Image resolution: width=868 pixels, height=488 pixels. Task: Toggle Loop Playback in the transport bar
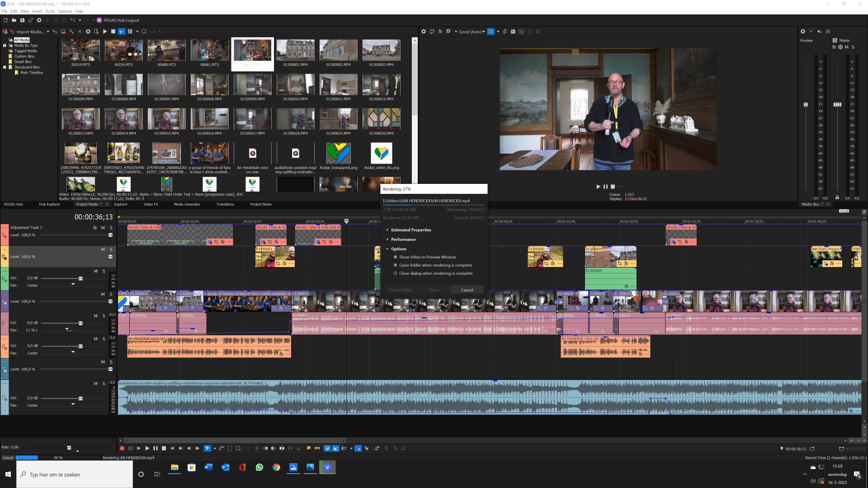tap(131, 449)
